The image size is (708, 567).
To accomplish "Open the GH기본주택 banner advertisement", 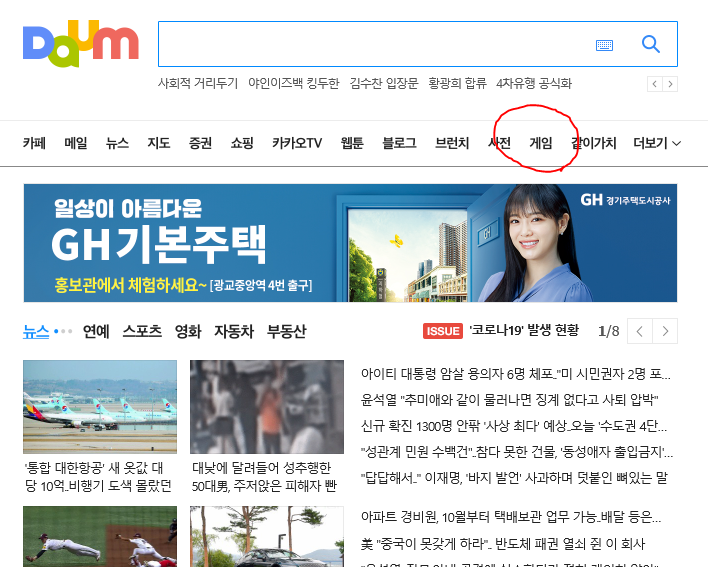I will (x=350, y=243).
